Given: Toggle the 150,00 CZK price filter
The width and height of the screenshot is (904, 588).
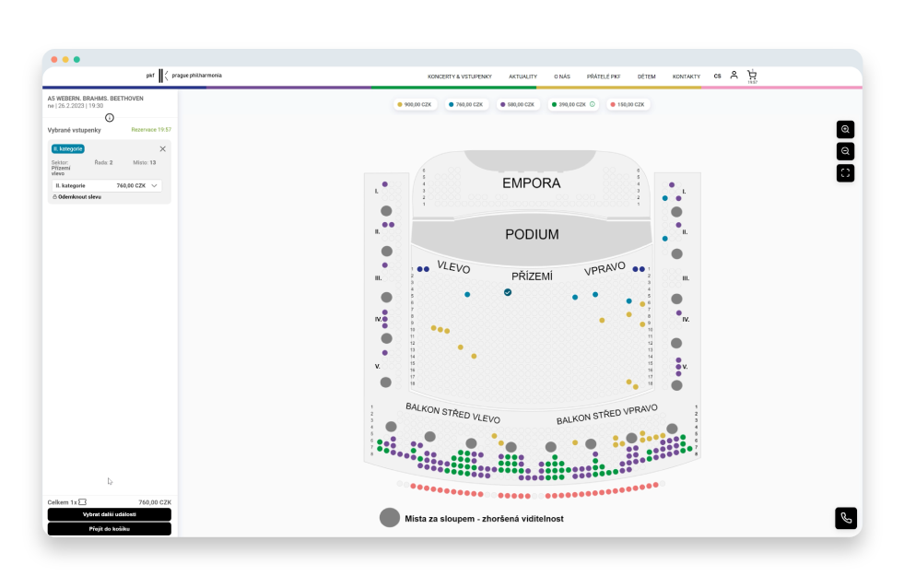Looking at the screenshot, I should tap(628, 105).
